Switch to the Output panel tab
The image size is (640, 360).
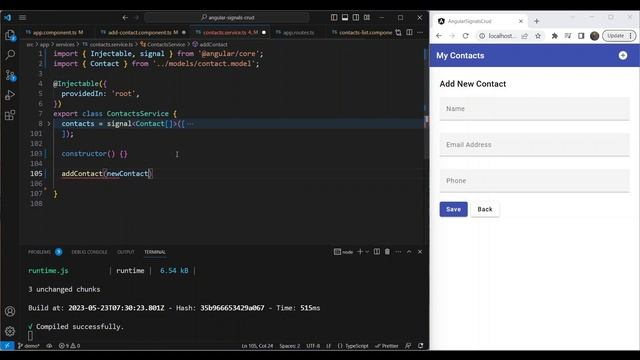click(126, 252)
